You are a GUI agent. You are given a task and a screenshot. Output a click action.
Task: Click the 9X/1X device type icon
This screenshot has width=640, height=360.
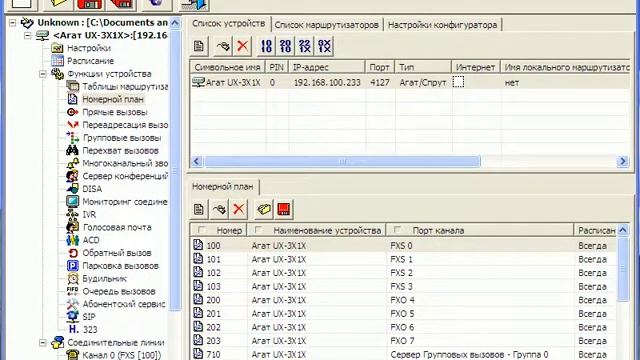[324, 46]
